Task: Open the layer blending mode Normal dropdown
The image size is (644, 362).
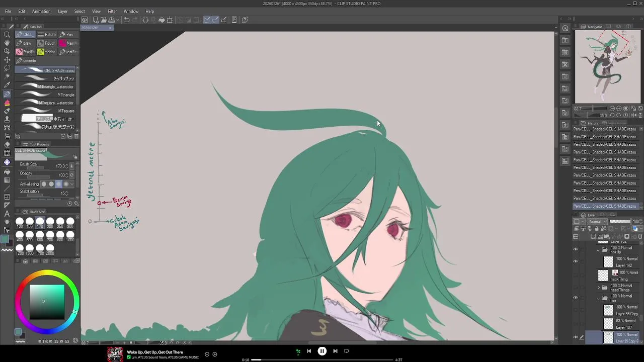Action: [x=597, y=222]
